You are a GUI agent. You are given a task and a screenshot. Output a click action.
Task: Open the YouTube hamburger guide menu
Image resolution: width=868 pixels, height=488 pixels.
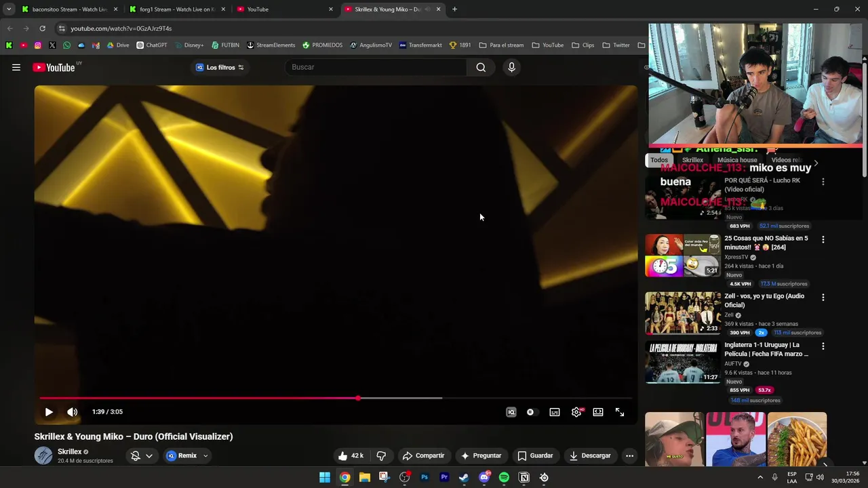click(x=16, y=67)
